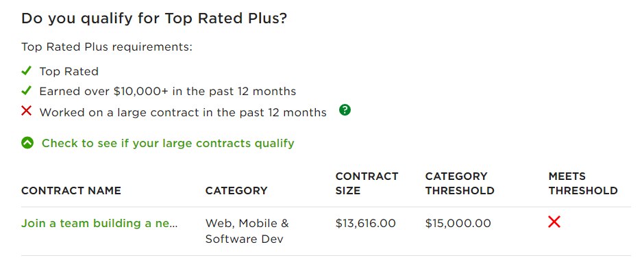Click the 'Top Rated Plus requirements:' label
Image resolution: width=644 pixels, height=262 pixels.
[107, 47]
